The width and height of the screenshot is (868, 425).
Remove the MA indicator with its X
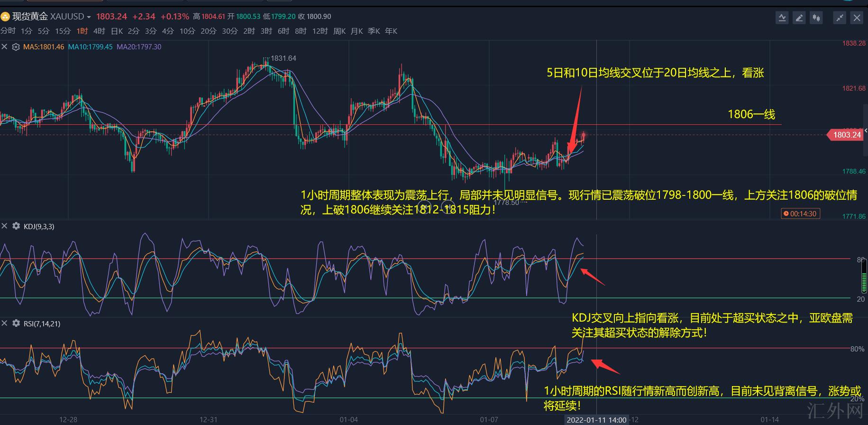(5, 47)
